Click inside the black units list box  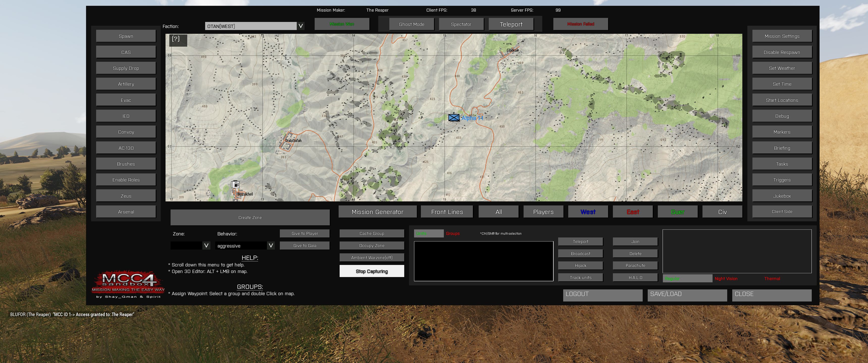483,261
